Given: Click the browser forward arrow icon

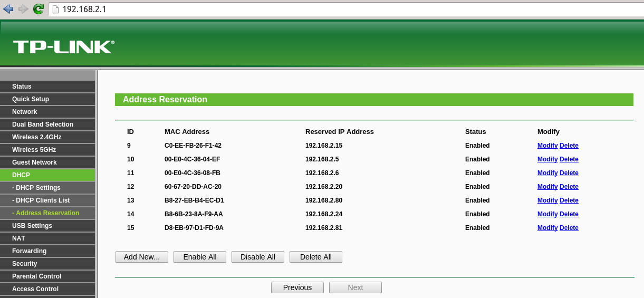Looking at the screenshot, I should pyautogui.click(x=23, y=8).
